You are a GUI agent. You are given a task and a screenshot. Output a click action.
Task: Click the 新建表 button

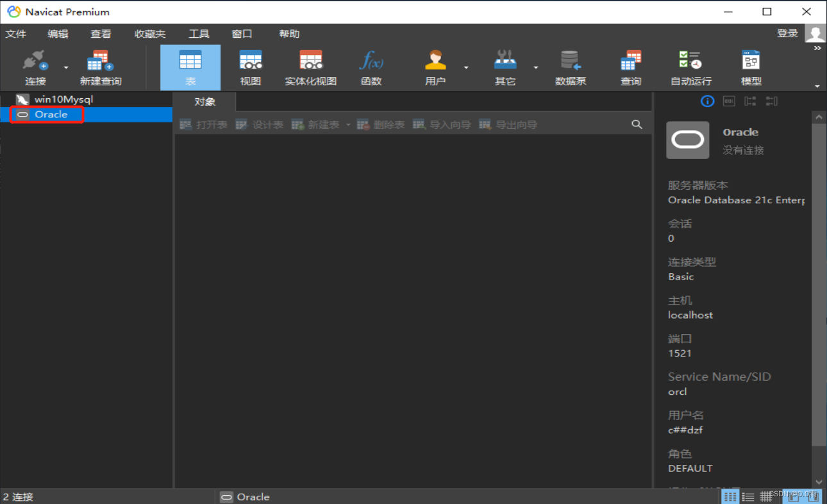tap(315, 124)
